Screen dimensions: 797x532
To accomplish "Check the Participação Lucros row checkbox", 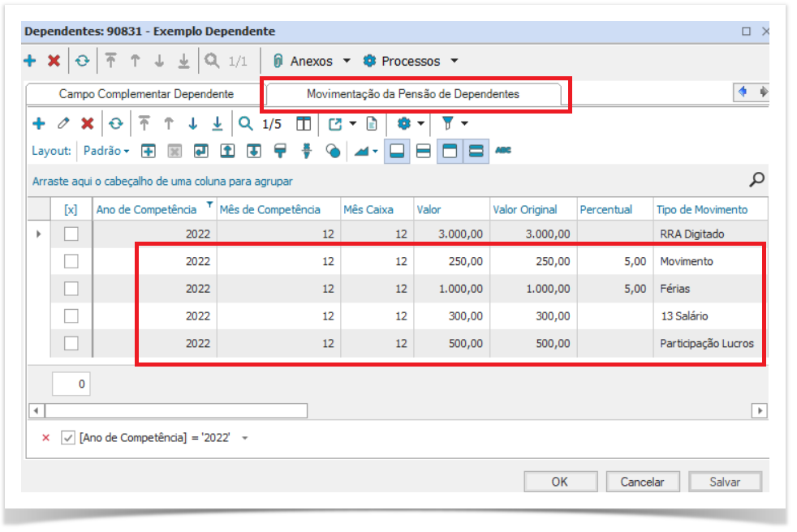I will pyautogui.click(x=71, y=344).
